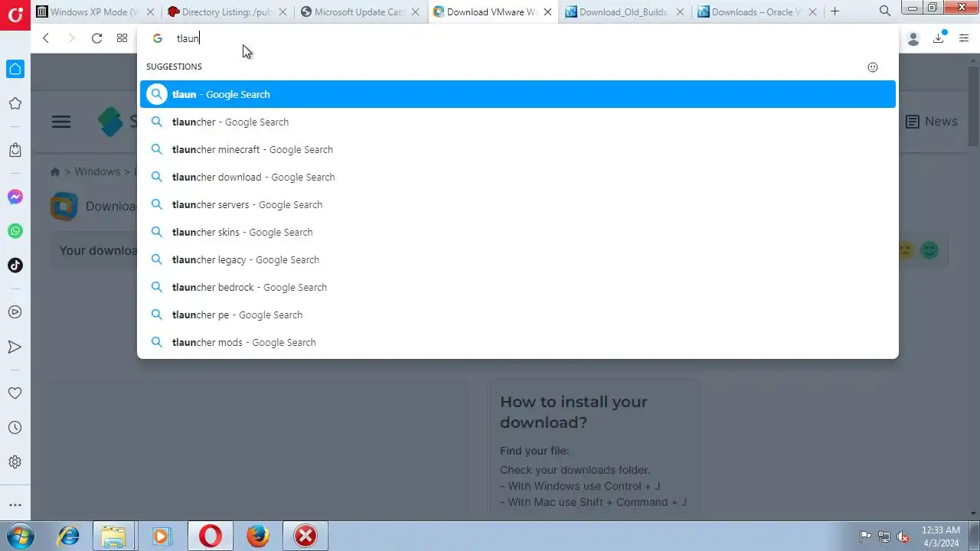
Task: Open the page hamburger menu
Action: (x=61, y=122)
